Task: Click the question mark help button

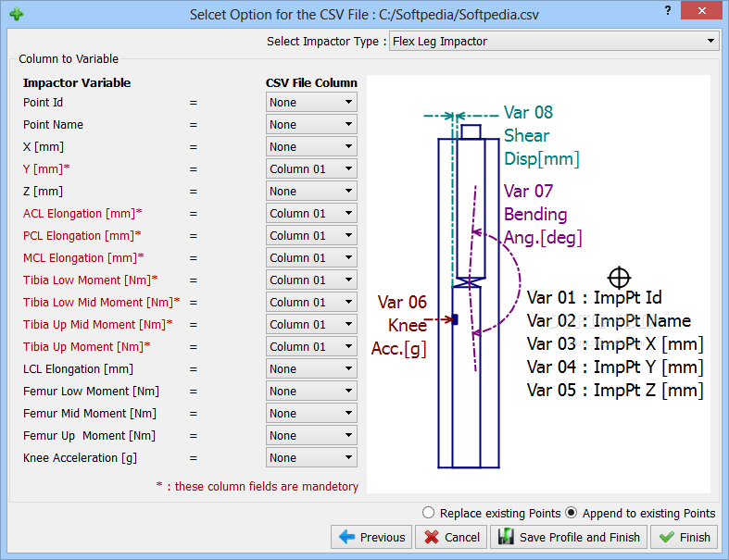Action: coord(668,10)
